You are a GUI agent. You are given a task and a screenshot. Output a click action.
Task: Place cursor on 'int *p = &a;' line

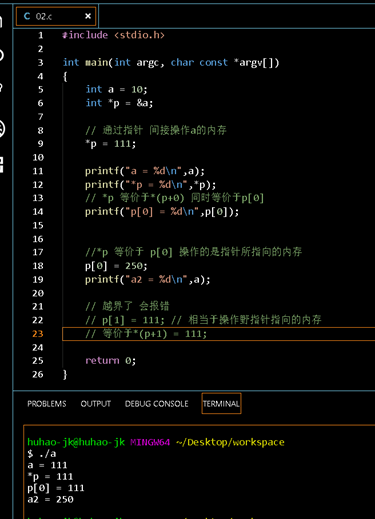click(119, 103)
